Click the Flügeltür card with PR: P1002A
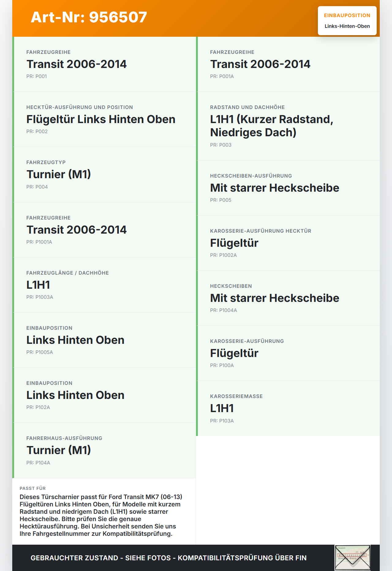 pos(288,243)
